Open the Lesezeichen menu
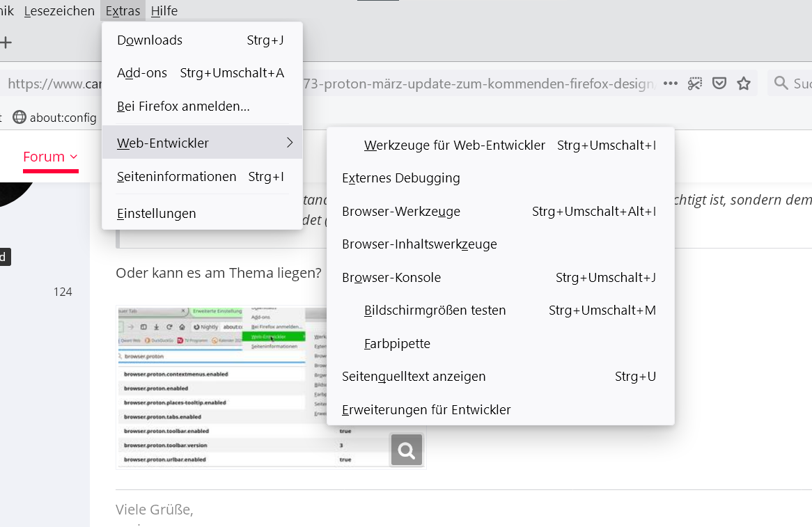The image size is (812, 527). [59, 11]
